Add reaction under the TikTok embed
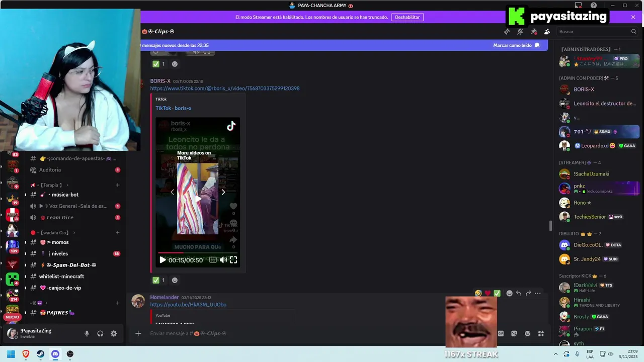This screenshot has height=362, width=644. point(175,280)
